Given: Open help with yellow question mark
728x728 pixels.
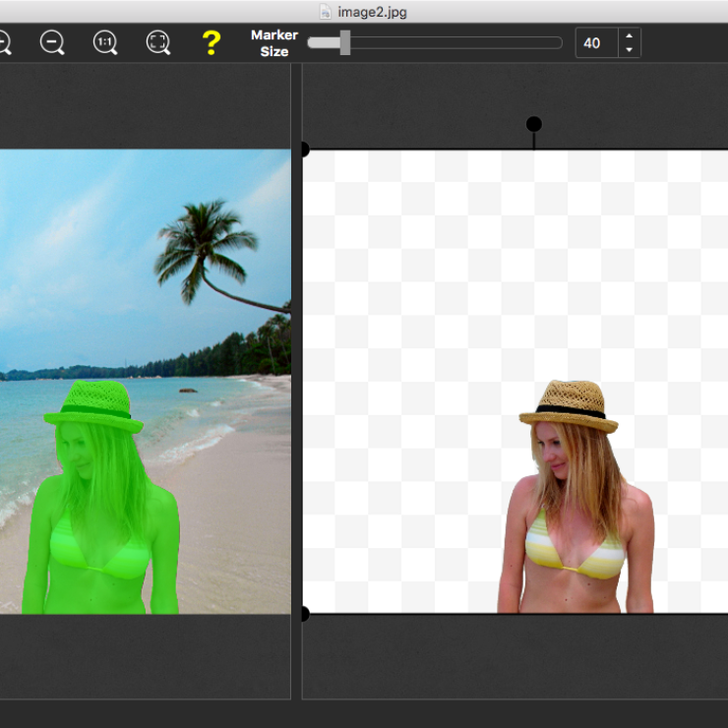Looking at the screenshot, I should (212, 42).
